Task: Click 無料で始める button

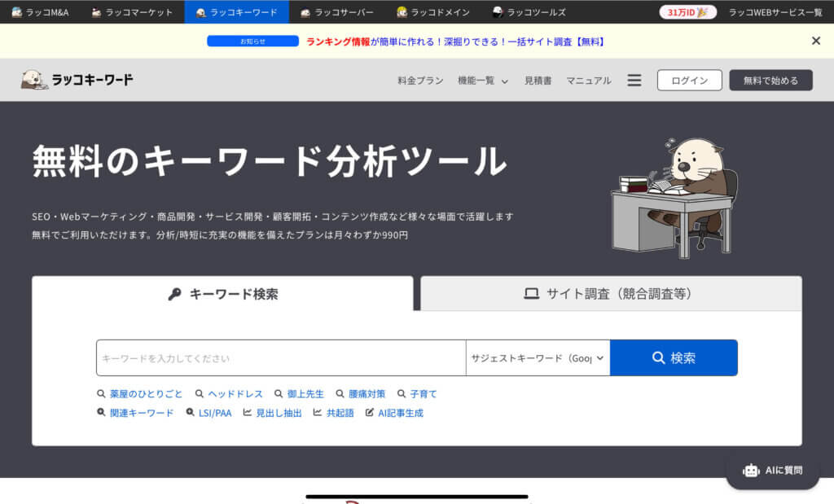Action: 770,81
